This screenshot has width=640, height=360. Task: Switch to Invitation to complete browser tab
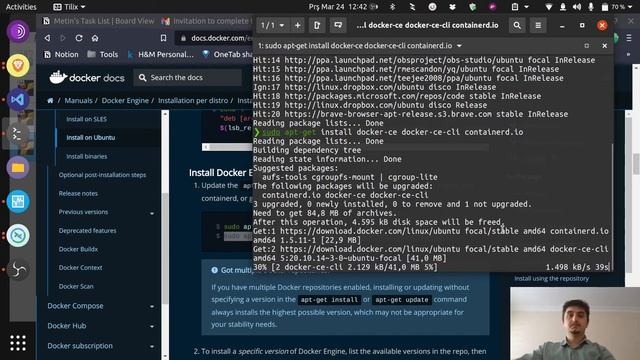point(207,21)
